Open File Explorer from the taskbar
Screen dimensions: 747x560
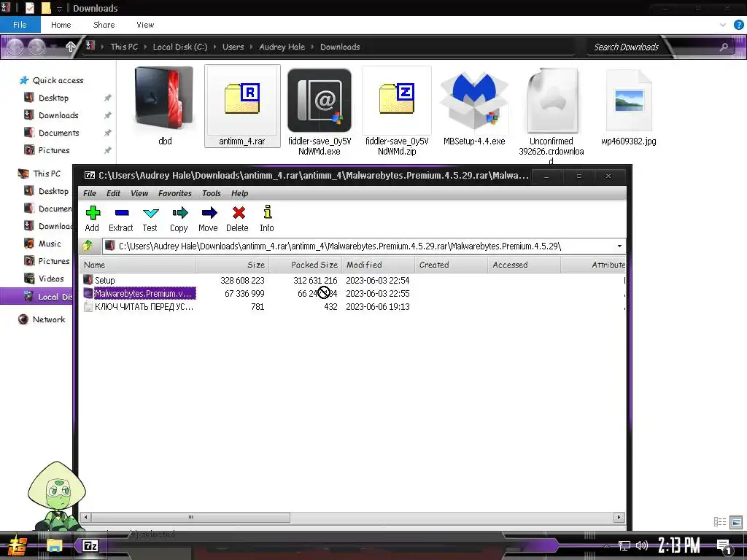point(54,545)
